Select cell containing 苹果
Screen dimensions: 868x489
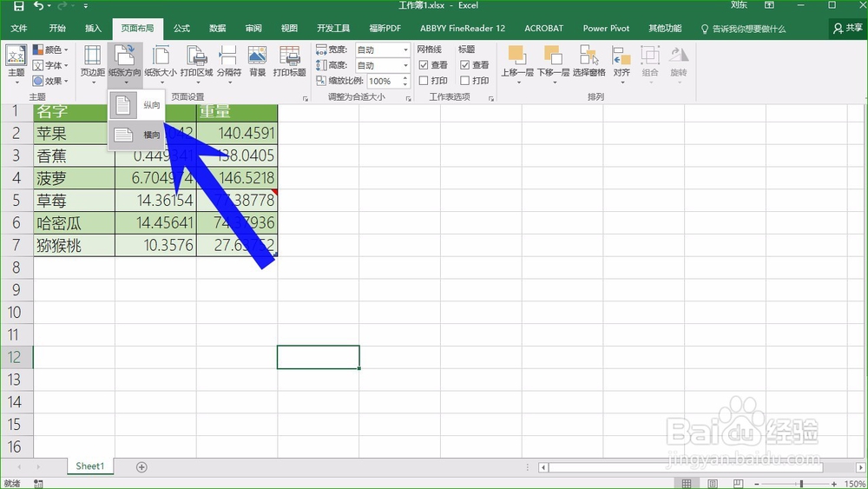pos(74,134)
